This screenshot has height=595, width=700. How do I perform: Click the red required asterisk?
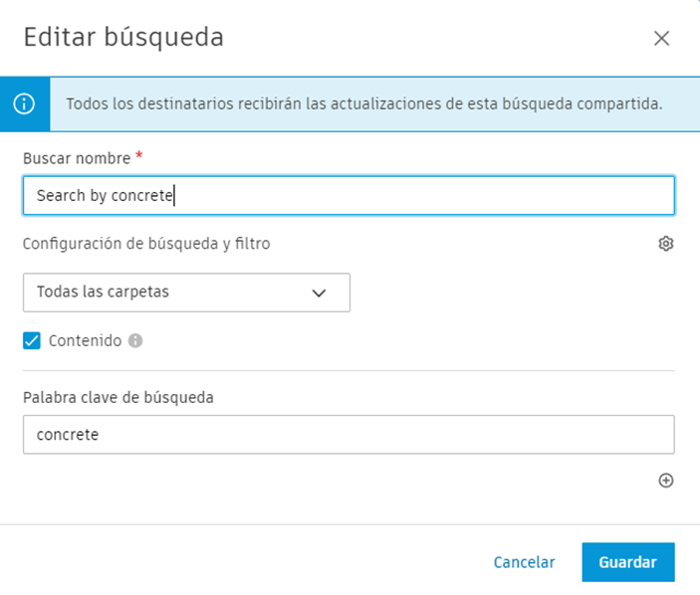(139, 157)
